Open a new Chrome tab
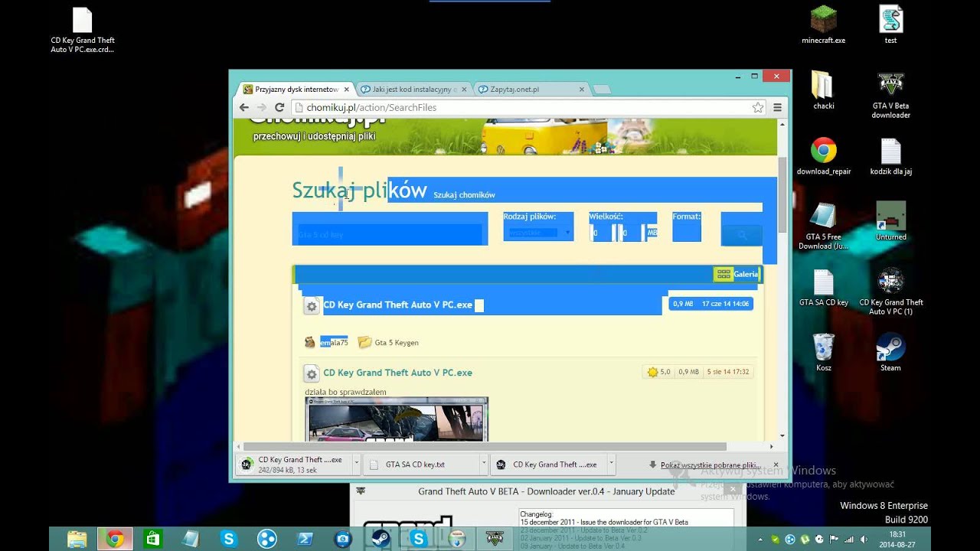The width and height of the screenshot is (980, 551). pyautogui.click(x=602, y=90)
